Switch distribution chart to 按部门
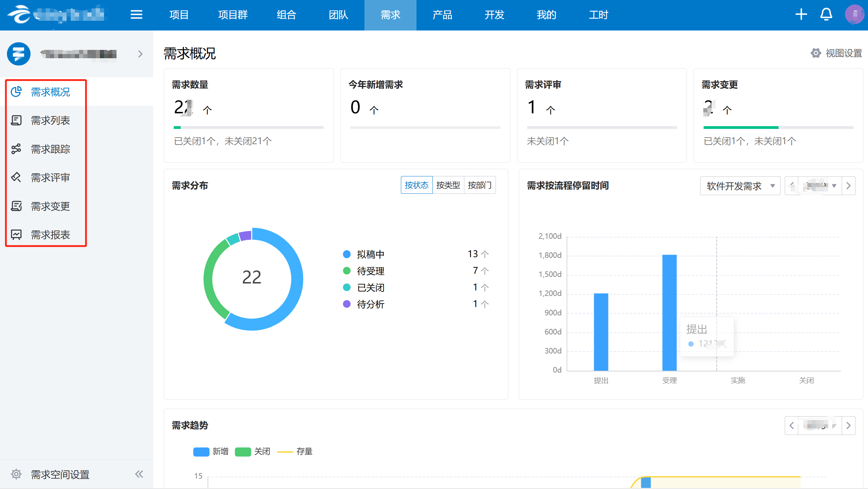This screenshot has width=868, height=489. [480, 185]
